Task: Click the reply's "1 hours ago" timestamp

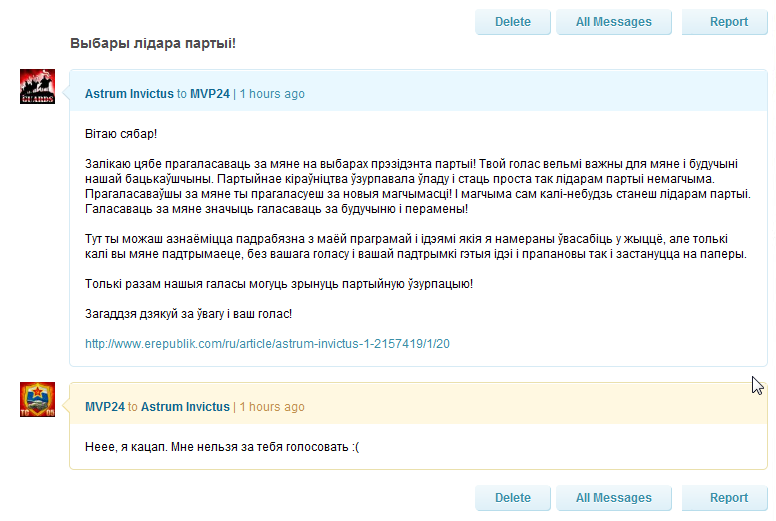Action: (x=272, y=407)
